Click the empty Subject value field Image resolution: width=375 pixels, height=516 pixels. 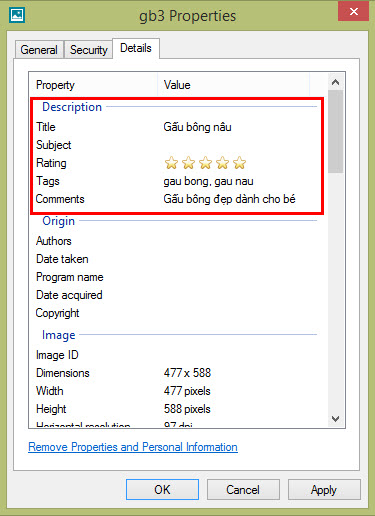(x=238, y=145)
